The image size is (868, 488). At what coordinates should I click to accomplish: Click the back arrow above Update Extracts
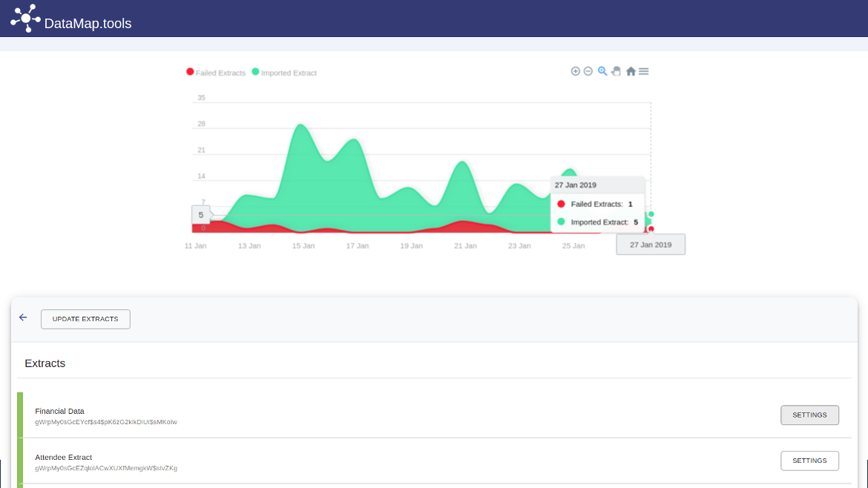pos(23,317)
